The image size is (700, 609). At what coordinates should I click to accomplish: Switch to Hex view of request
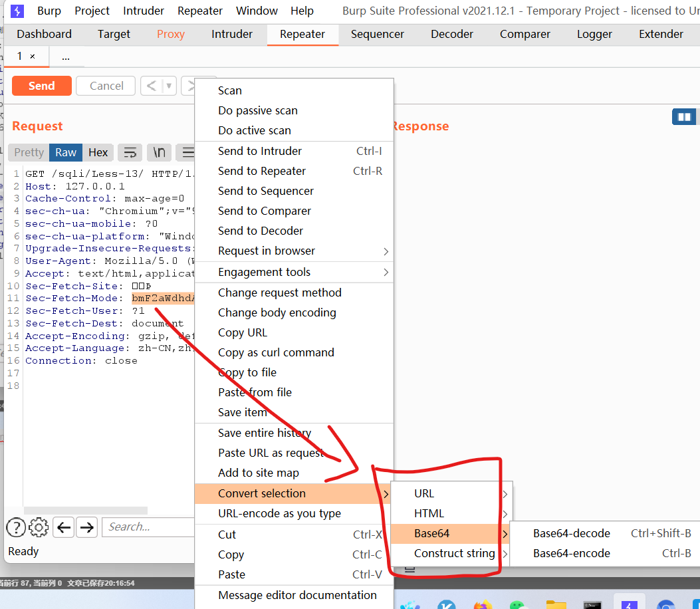(x=98, y=153)
